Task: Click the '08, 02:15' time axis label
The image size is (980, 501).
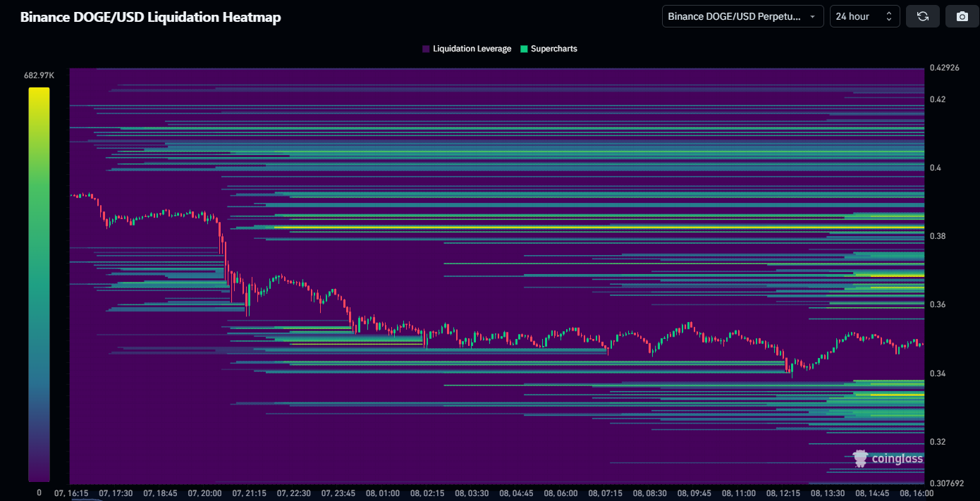Action: [x=427, y=493]
